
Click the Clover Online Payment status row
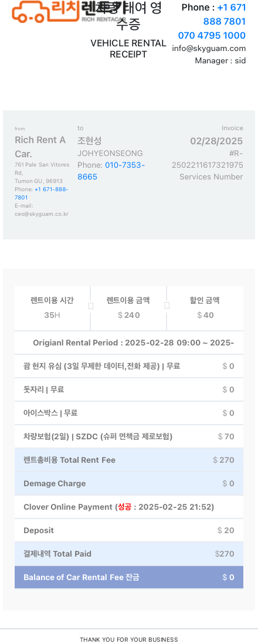pos(129,507)
